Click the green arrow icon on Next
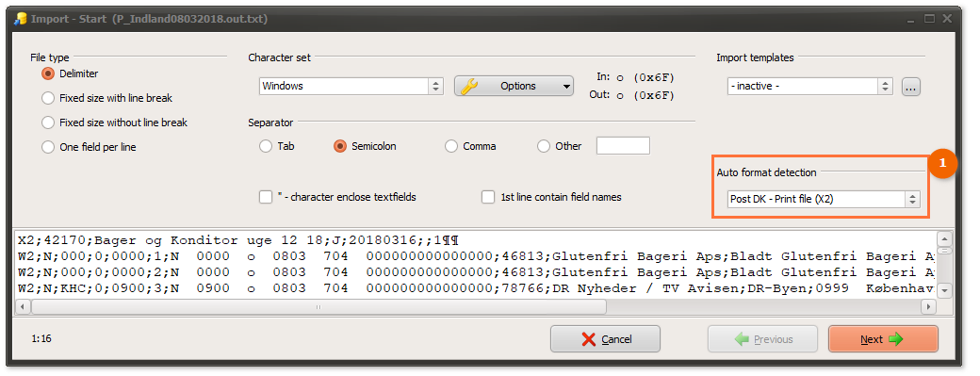980x376 pixels. 895,339
